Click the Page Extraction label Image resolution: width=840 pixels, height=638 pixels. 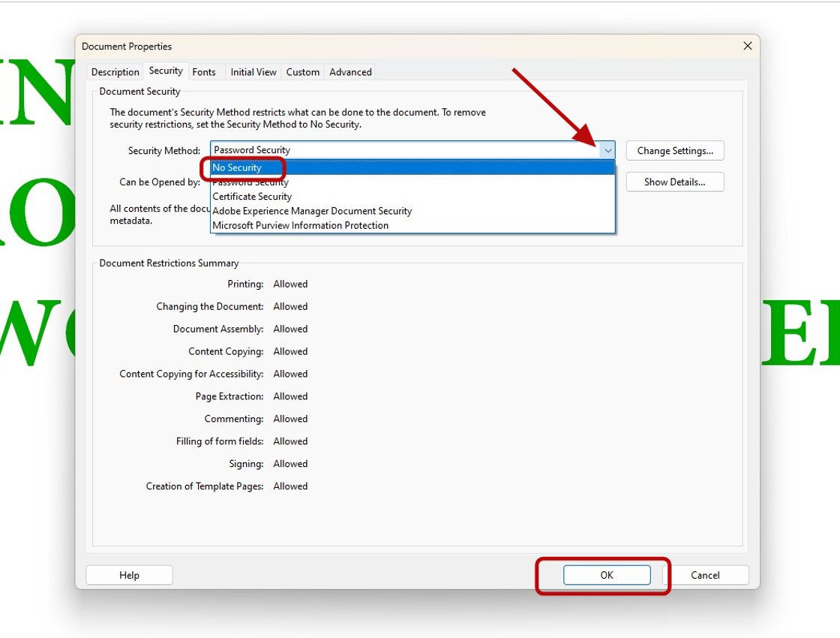(x=229, y=397)
